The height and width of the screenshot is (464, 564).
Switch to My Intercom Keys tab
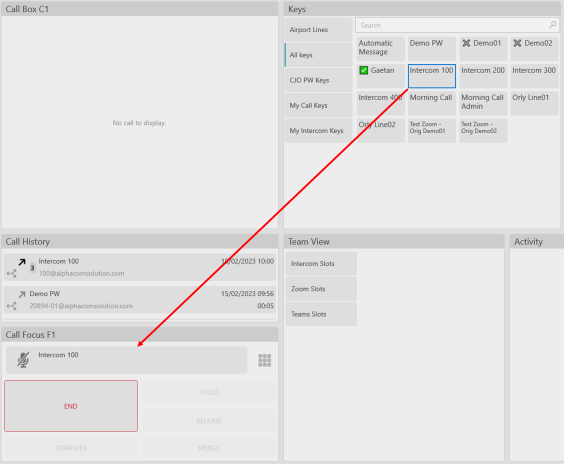tap(318, 131)
